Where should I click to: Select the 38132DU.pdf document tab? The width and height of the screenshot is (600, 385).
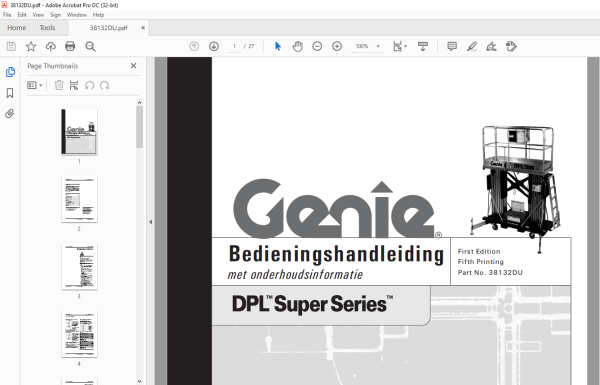[x=108, y=28]
